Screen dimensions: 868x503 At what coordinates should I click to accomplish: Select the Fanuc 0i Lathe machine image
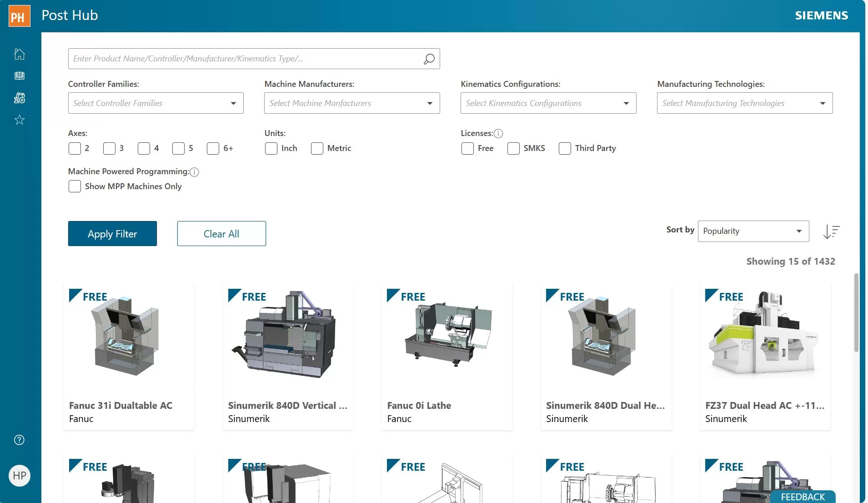point(448,335)
